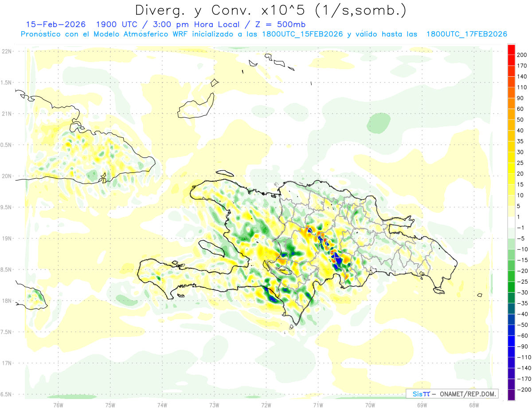Click the '-170' colorbar label
The height and width of the screenshot is (411, 532).
(x=524, y=379)
